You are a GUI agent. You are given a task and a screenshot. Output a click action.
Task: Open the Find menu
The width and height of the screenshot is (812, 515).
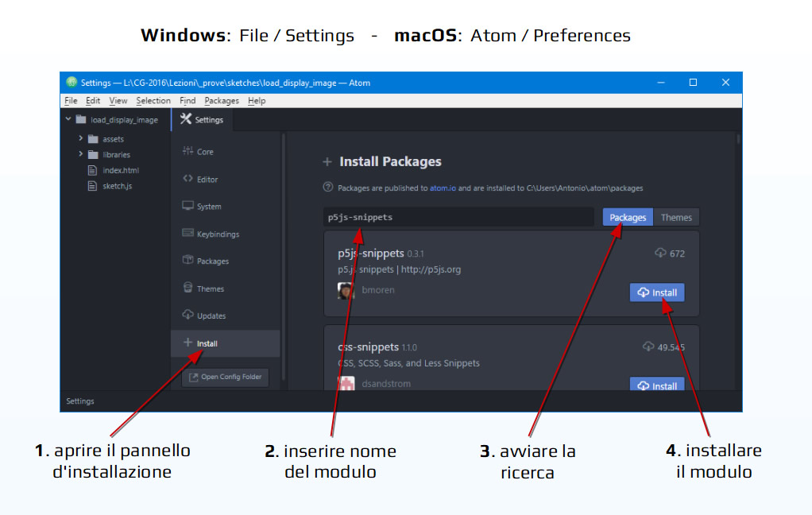188,100
